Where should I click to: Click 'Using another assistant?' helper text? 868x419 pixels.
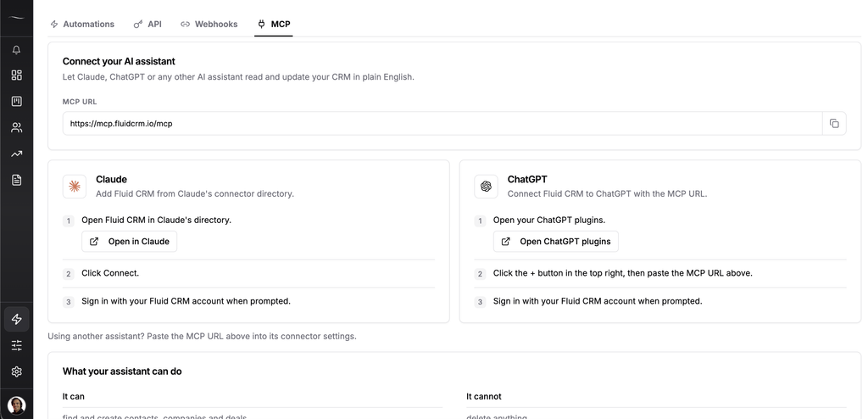(202, 337)
